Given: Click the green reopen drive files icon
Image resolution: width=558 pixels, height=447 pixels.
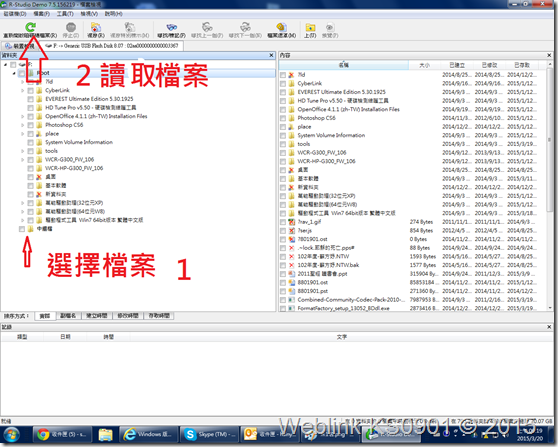Looking at the screenshot, I should pyautogui.click(x=30, y=27).
